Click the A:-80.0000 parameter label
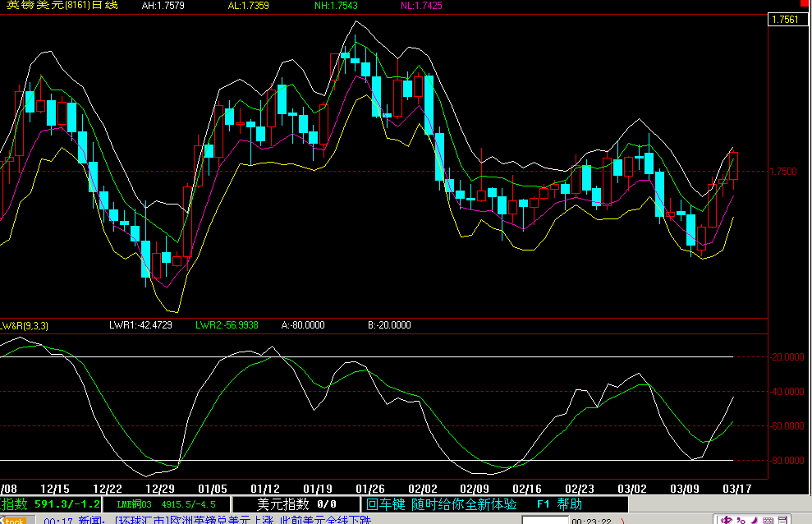The image size is (812, 524). point(303,325)
